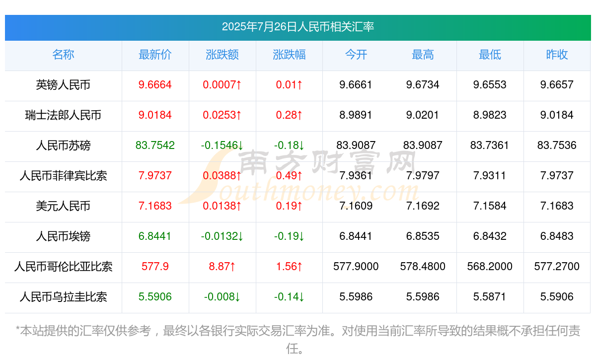The image size is (596, 364).
Task: Click the change percent -0.14↓
Action: coord(290,297)
